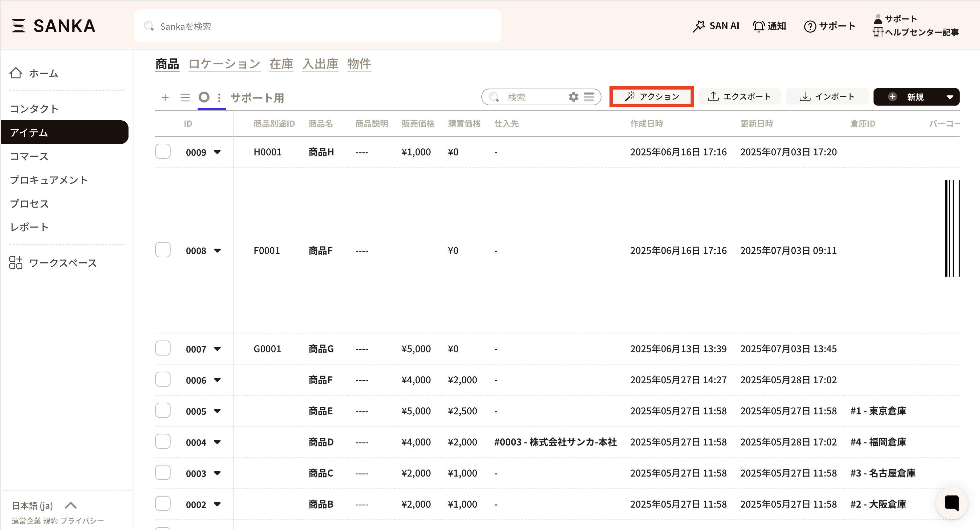Click the plus icon to add view
The image size is (980, 530).
point(165,98)
